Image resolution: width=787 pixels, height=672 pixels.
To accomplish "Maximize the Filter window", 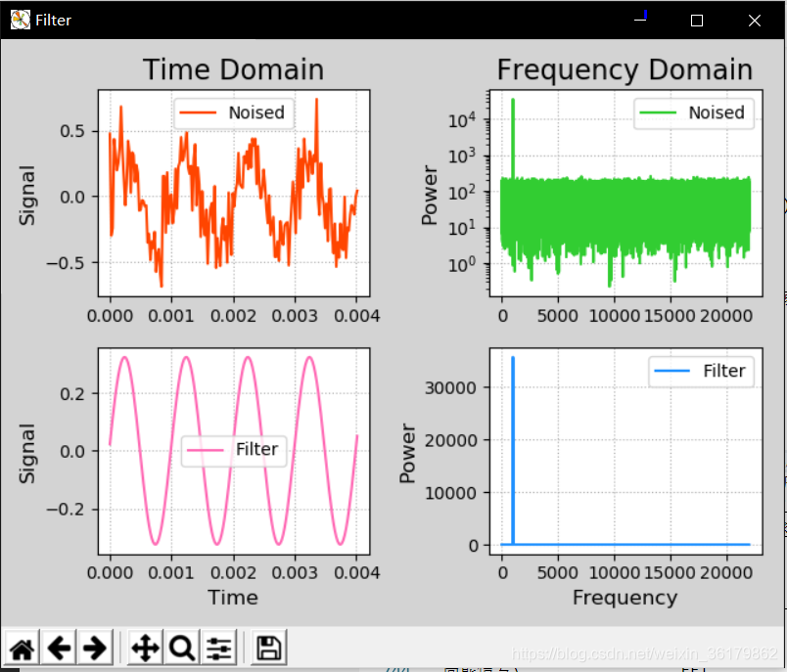I will (x=697, y=21).
